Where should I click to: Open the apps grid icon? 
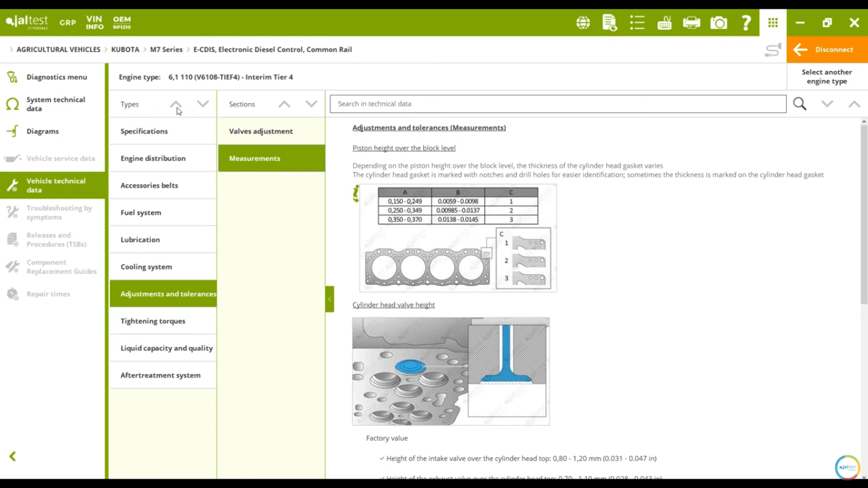pyautogui.click(x=773, y=23)
